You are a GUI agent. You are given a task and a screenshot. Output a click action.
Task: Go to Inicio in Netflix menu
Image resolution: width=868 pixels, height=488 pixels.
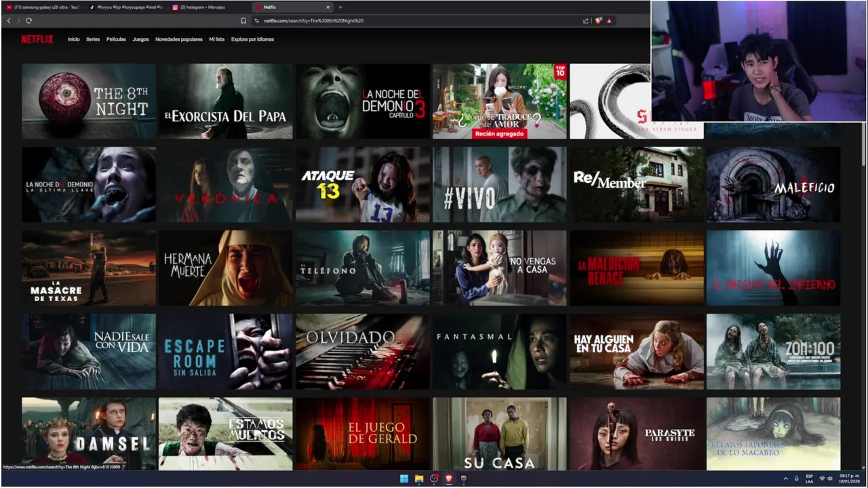73,39
